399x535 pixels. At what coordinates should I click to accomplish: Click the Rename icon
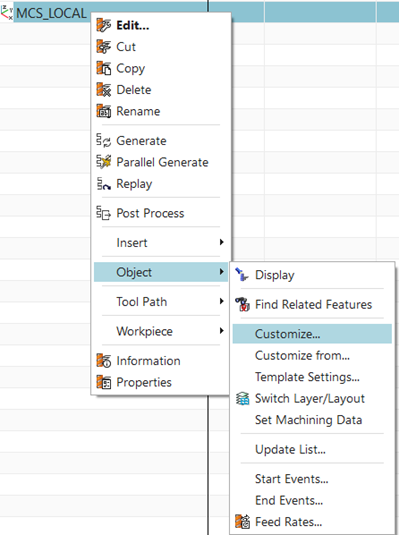pos(103,111)
